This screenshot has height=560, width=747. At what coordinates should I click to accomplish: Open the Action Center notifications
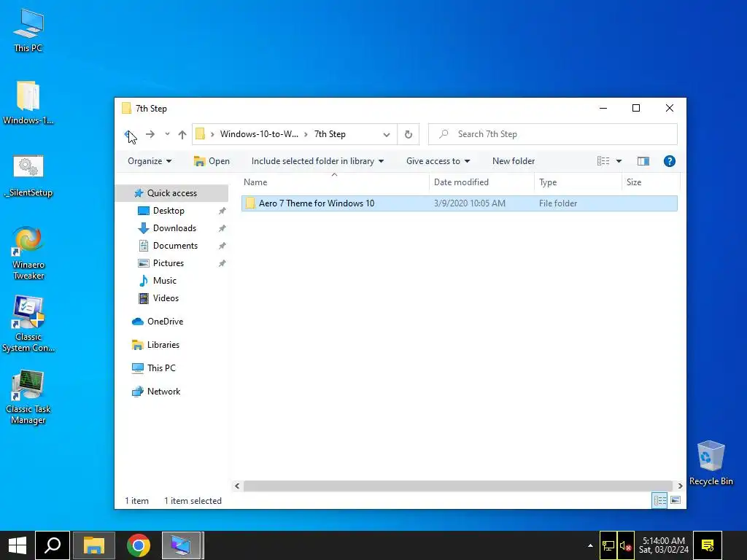[x=708, y=545]
